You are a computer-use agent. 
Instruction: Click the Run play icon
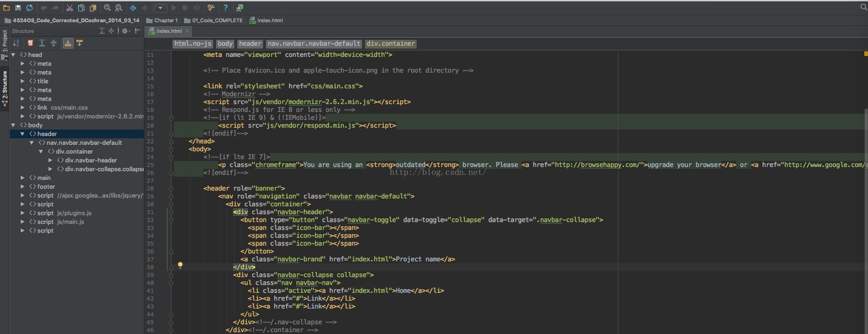click(x=174, y=8)
